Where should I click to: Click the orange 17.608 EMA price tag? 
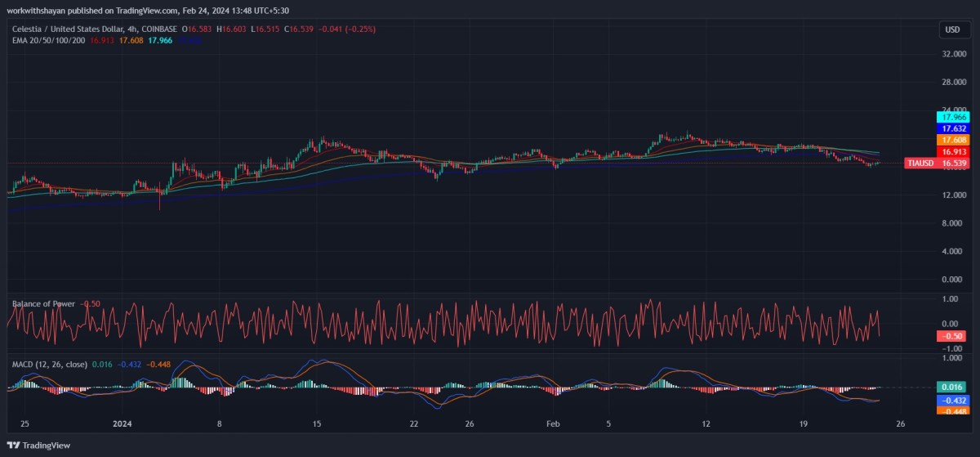click(x=952, y=141)
